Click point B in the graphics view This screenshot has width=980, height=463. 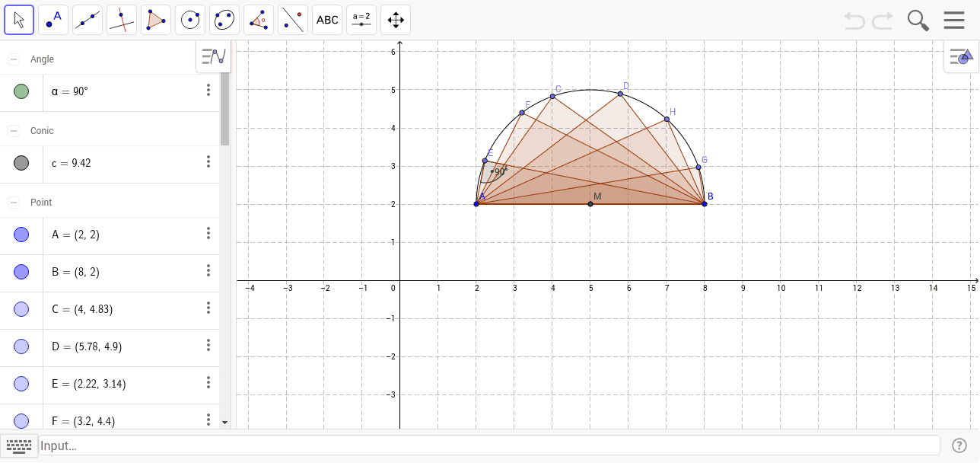coord(705,204)
